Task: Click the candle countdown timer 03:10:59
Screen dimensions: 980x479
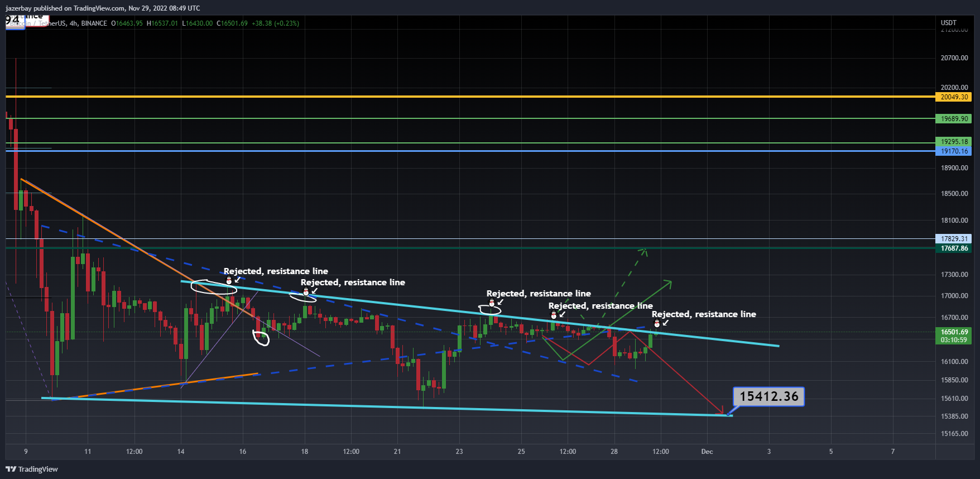Action: [954, 340]
